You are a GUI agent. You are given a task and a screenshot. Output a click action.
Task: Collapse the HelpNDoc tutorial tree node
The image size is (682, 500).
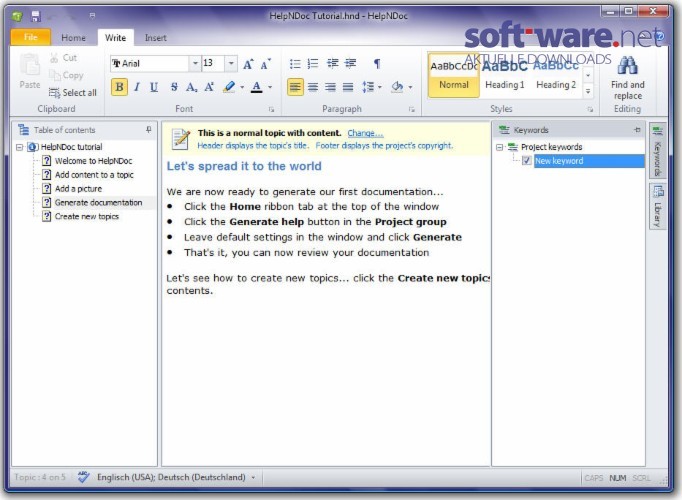point(19,147)
